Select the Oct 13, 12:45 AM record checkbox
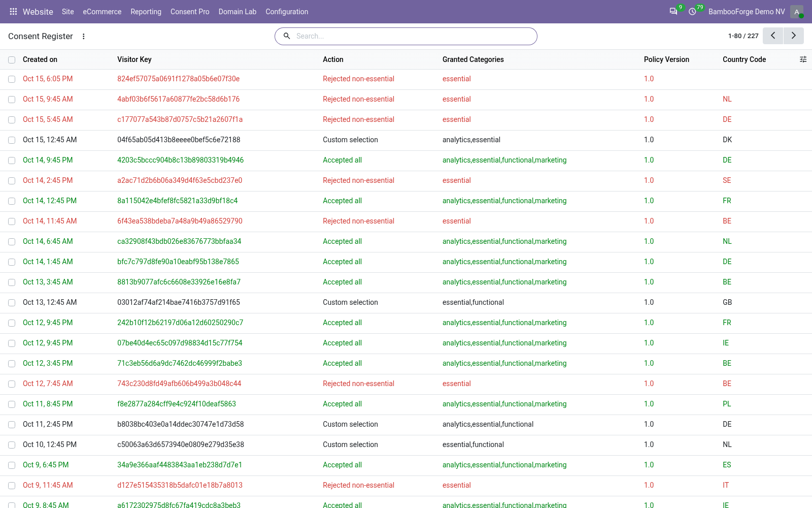The width and height of the screenshot is (812, 508). pyautogui.click(x=12, y=303)
